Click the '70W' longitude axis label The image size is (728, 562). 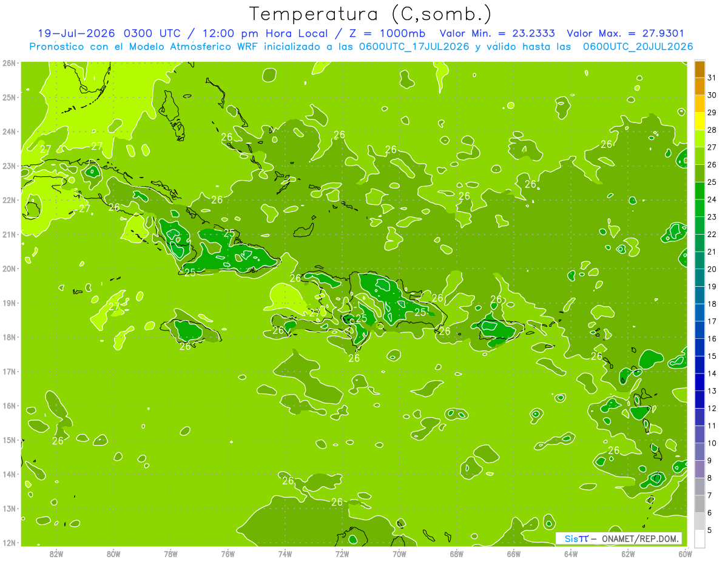tap(399, 554)
